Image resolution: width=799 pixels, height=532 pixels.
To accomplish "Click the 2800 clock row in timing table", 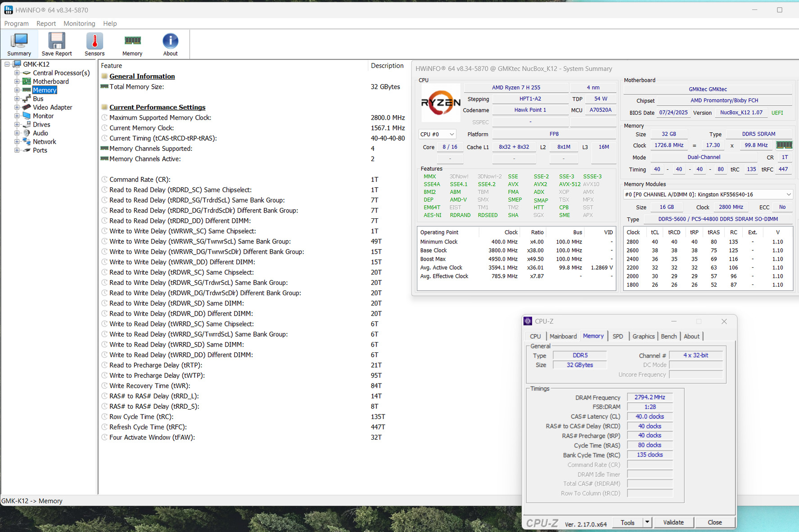I will [708, 242].
